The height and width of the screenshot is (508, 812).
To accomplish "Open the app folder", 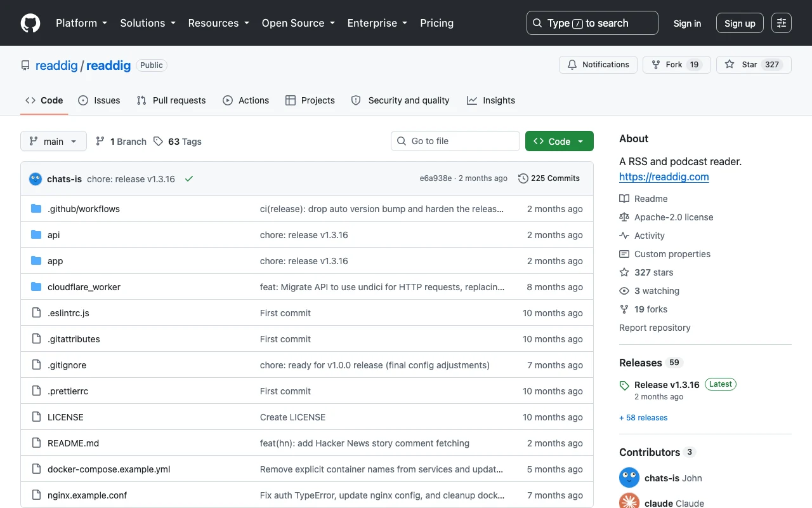I will (55, 261).
